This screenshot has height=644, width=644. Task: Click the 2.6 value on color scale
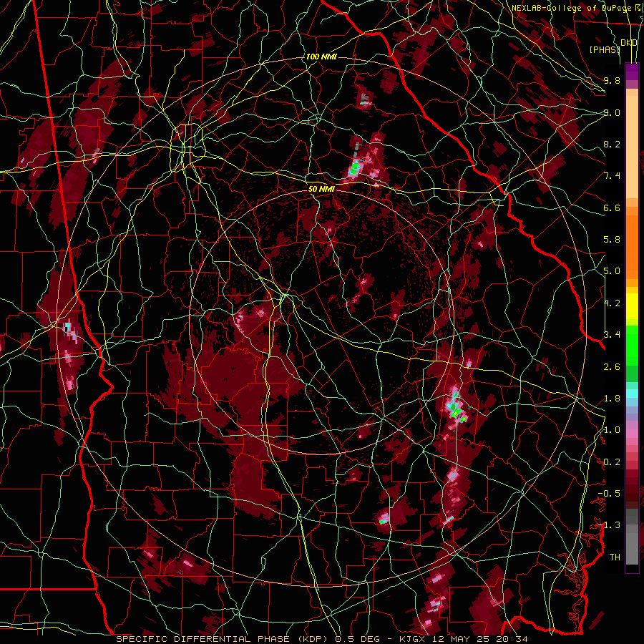[612, 367]
